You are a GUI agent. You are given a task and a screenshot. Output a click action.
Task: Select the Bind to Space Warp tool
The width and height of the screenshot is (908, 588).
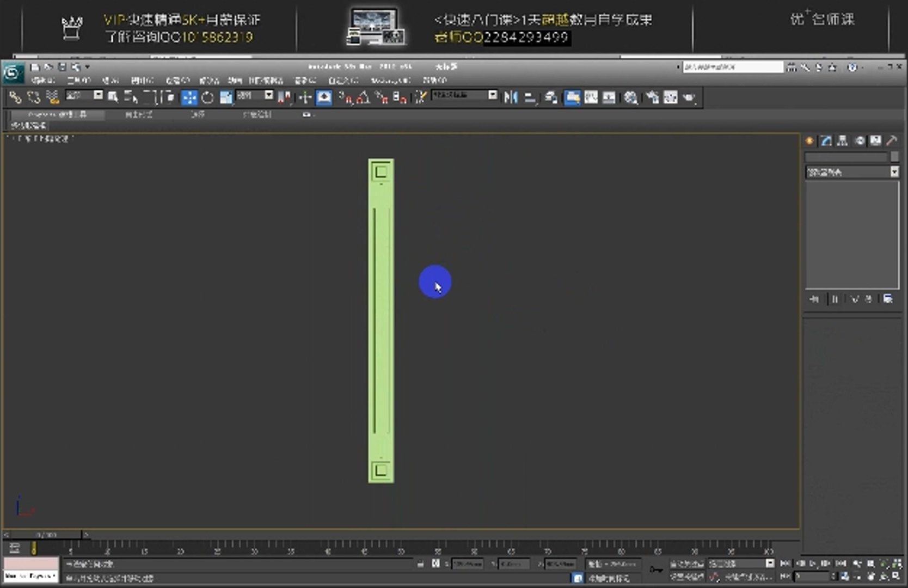pyautogui.click(x=52, y=97)
